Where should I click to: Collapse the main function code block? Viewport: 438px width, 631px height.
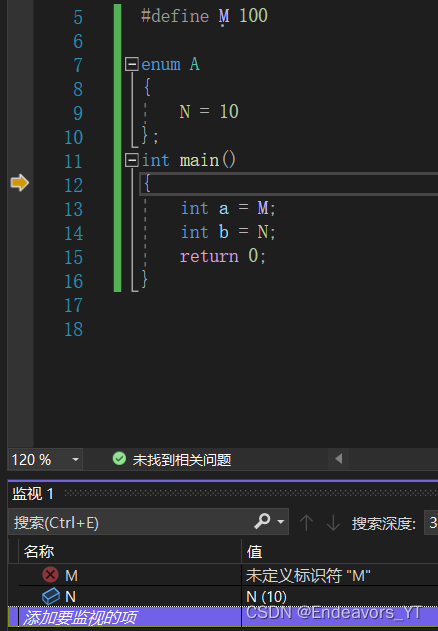tap(132, 160)
